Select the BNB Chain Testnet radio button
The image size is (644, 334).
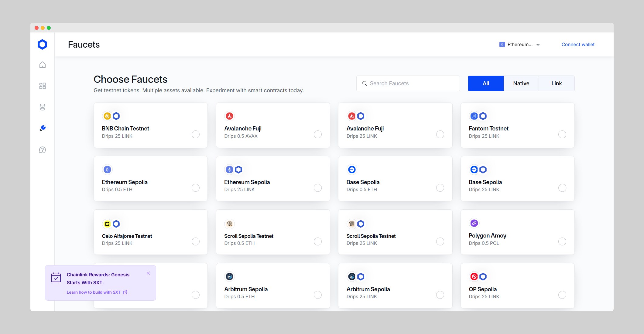point(196,134)
